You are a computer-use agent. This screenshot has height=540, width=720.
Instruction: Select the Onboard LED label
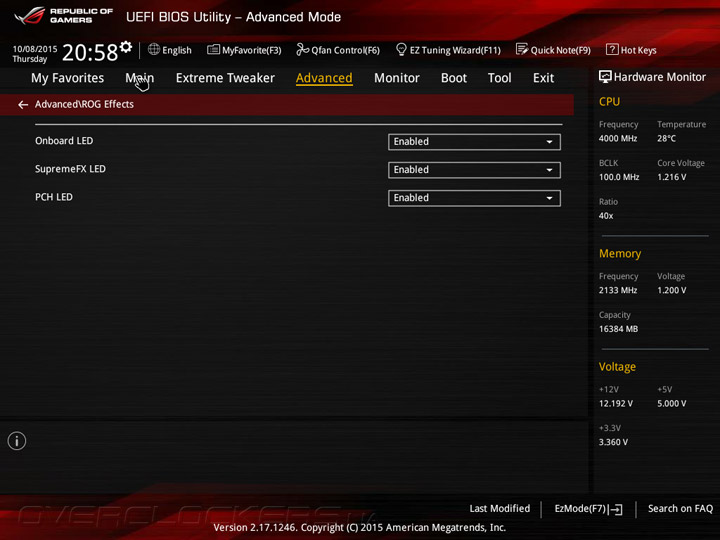[64, 141]
